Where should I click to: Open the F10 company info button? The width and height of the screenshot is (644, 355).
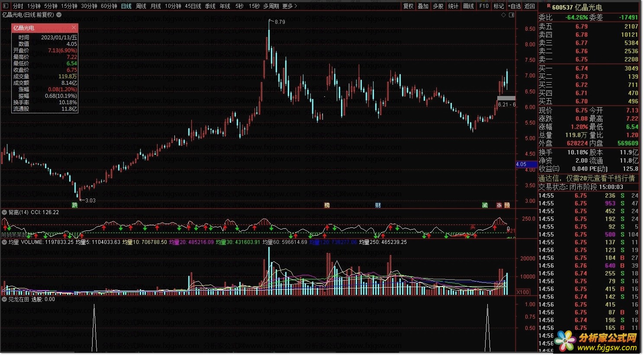tap(484, 6)
